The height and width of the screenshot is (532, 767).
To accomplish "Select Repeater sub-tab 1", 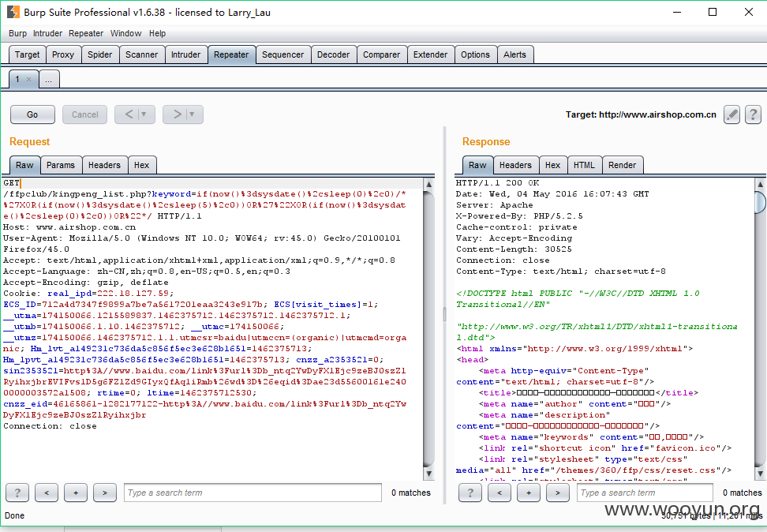I will click(17, 79).
